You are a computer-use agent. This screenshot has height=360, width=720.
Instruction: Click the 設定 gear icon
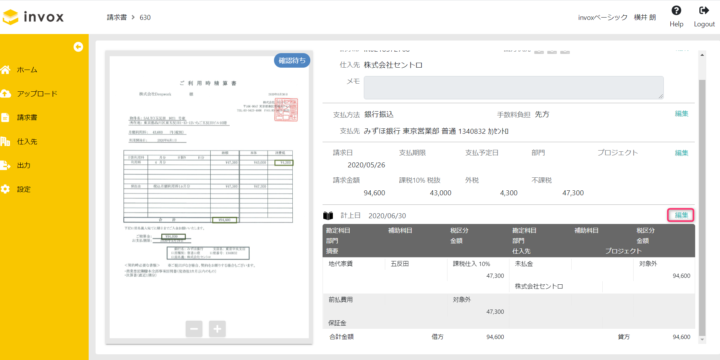click(6, 189)
